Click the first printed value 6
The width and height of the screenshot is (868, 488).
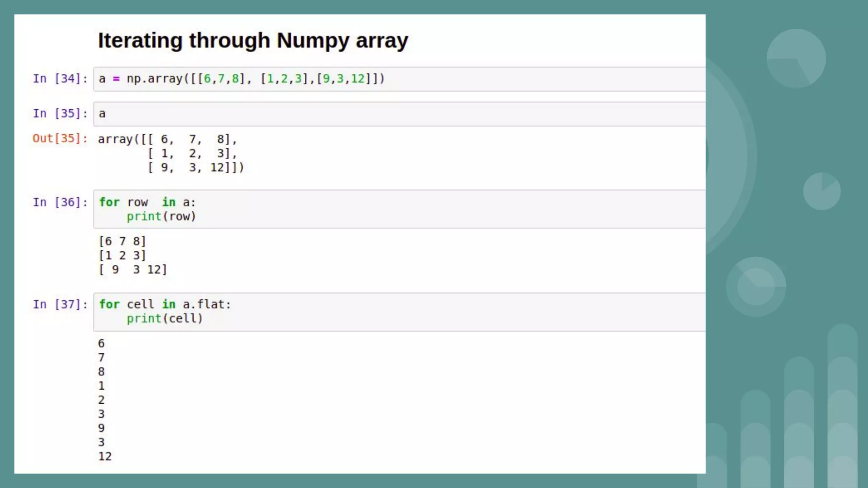pyautogui.click(x=101, y=344)
